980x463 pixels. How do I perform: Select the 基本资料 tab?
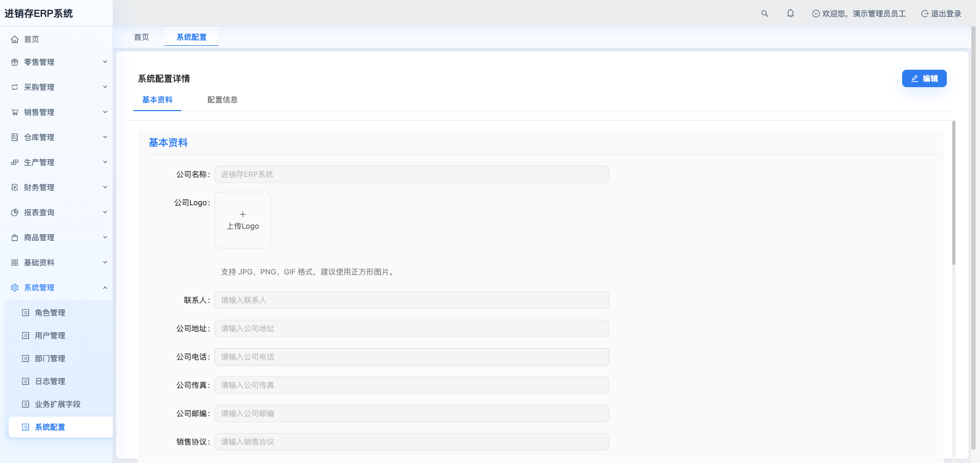coord(157,100)
